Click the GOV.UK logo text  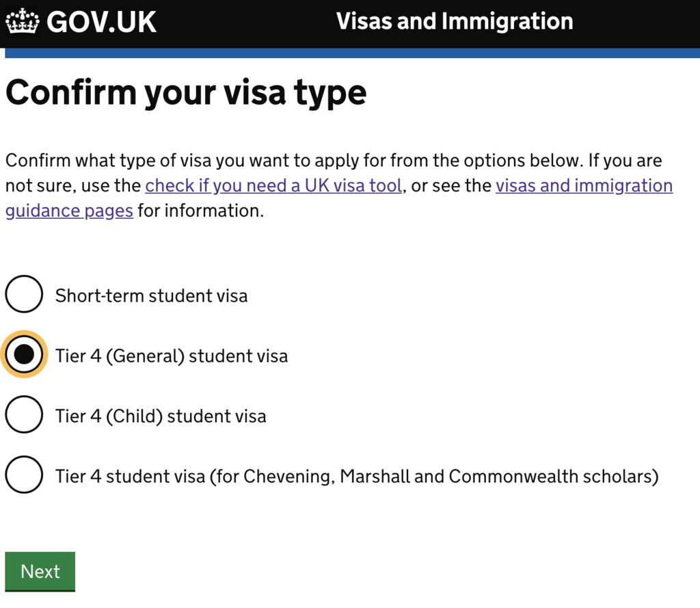(101, 21)
